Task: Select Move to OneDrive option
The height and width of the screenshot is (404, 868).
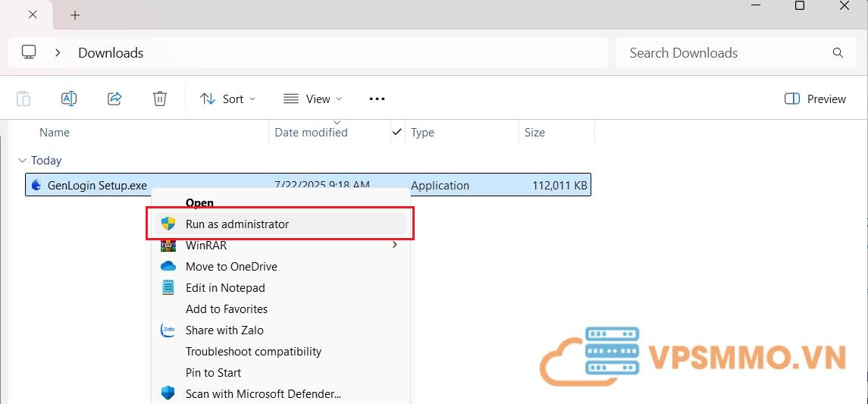Action: point(231,266)
